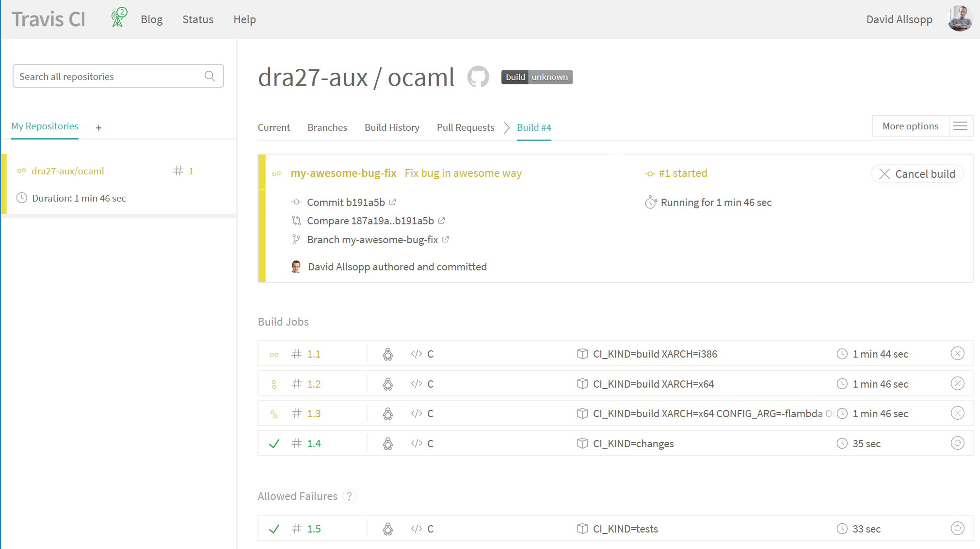Viewport: 980px width, 549px height.
Task: Focus the Search all repositories field
Action: point(118,76)
